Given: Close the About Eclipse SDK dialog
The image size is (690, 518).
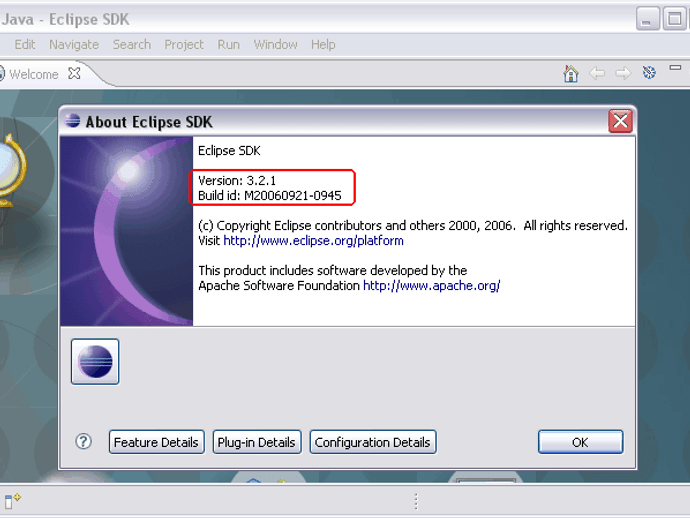Looking at the screenshot, I should click(x=620, y=121).
